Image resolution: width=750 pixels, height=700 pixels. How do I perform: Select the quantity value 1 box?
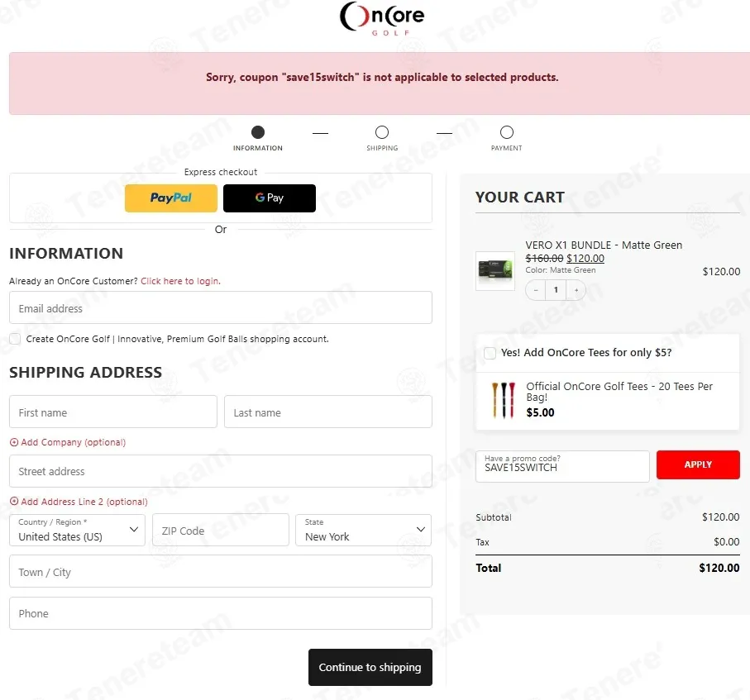[556, 290]
